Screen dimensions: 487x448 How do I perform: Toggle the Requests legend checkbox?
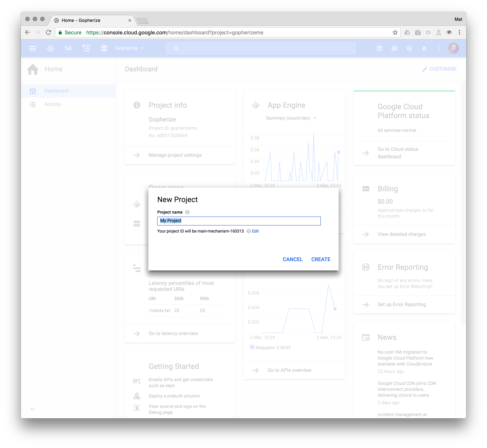pos(252,347)
